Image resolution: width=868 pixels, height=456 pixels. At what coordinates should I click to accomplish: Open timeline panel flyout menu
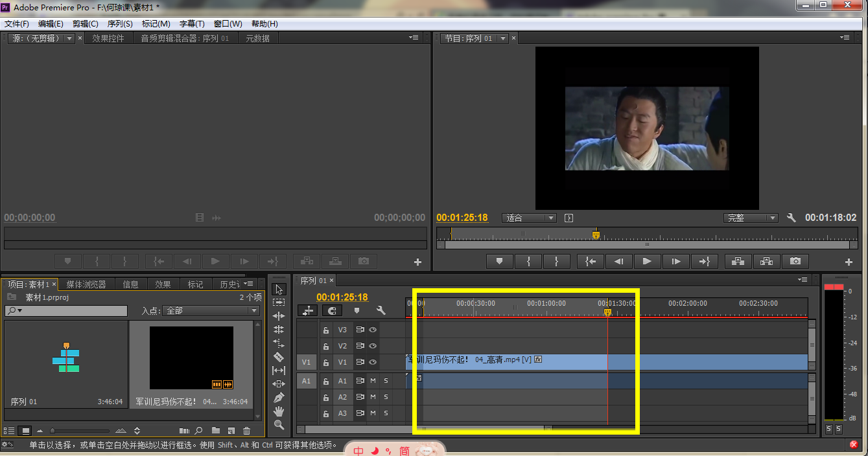coord(803,280)
